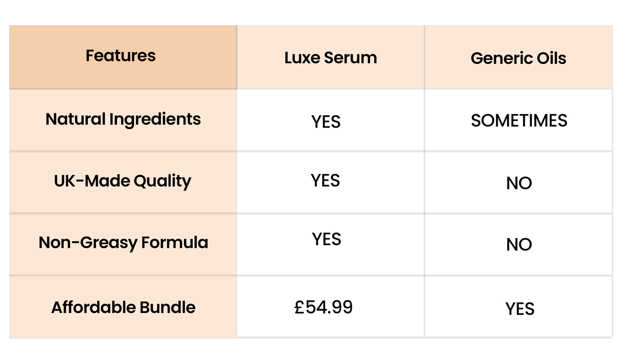Image resolution: width=625 pixels, height=364 pixels.
Task: Select the Generic Oils column header
Action: (518, 58)
